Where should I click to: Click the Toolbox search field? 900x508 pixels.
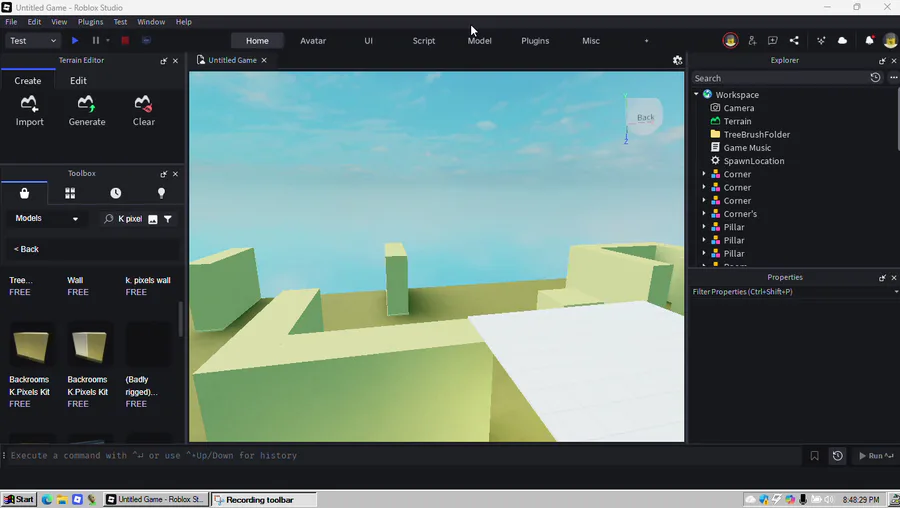[x=130, y=219]
